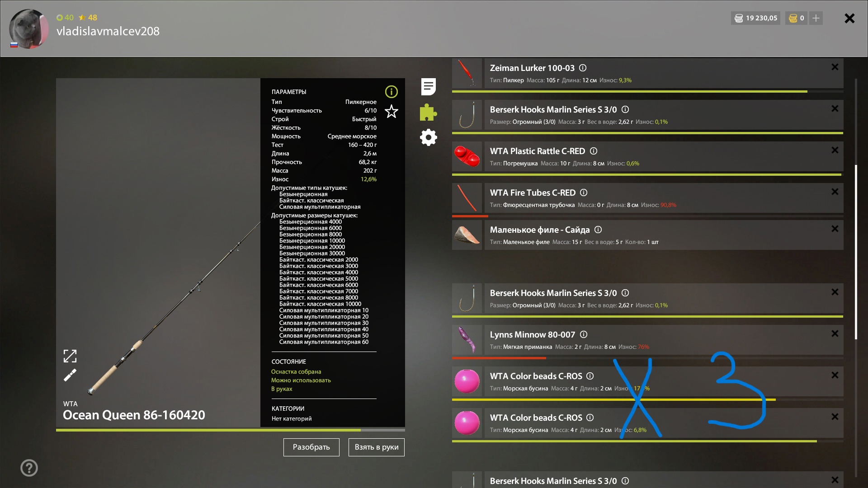Remove the Berserk Hooks entry below Zeiman Lurker
Image resolution: width=868 pixels, height=488 pixels.
tap(835, 108)
